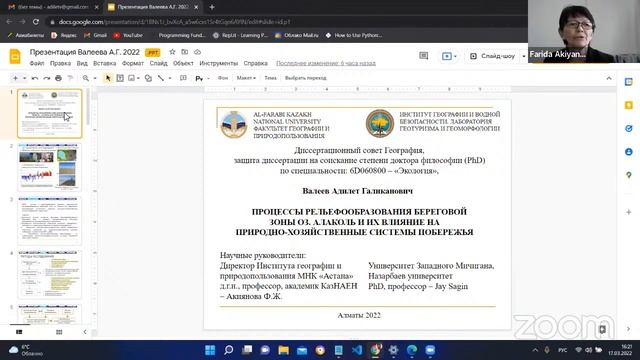The height and width of the screenshot is (360, 640).
Task: Open the taskbar search icon
Action: (x=229, y=350)
